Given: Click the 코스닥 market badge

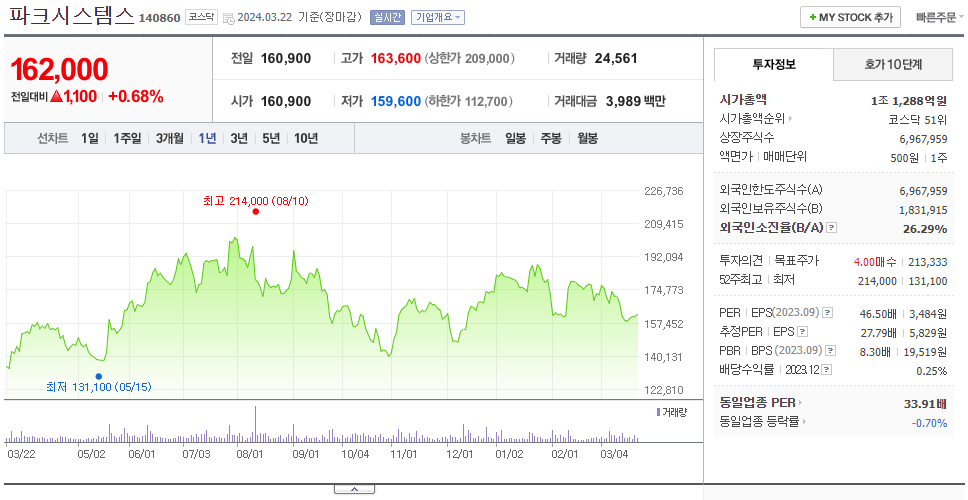Looking at the screenshot, I should (x=201, y=17).
